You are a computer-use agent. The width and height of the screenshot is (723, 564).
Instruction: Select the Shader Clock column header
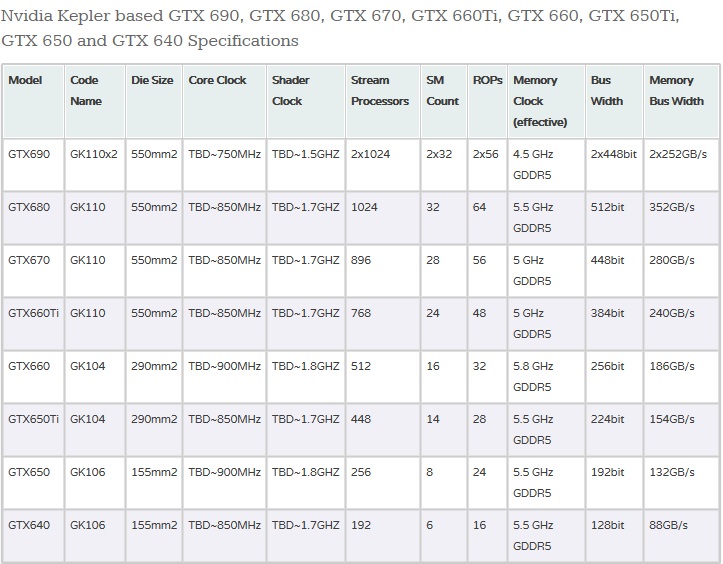(x=305, y=101)
